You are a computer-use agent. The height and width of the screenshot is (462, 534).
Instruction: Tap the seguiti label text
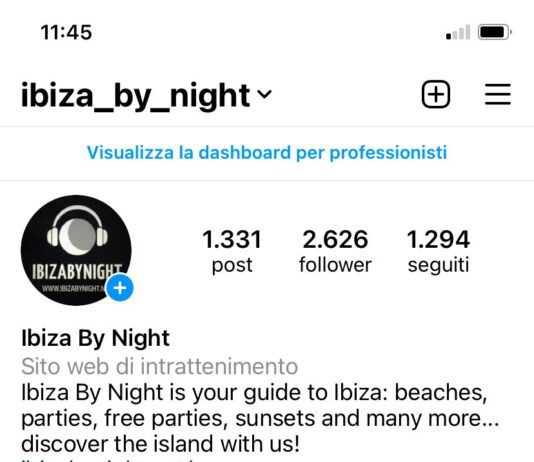pos(439,265)
